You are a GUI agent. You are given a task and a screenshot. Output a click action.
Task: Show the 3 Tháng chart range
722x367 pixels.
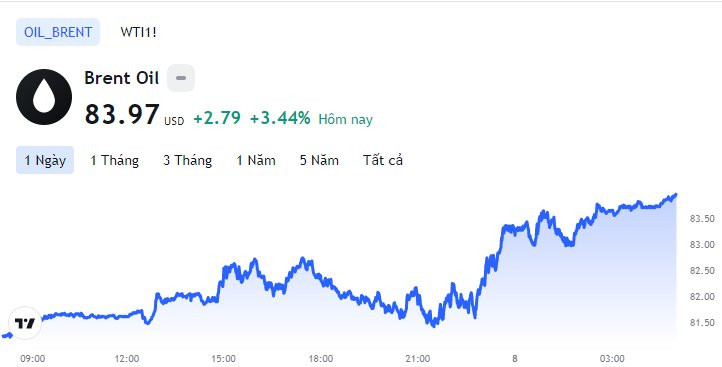pos(187,160)
